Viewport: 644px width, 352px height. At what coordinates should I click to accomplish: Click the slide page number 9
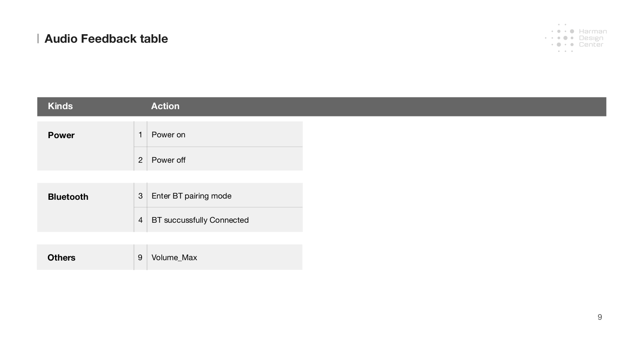pyautogui.click(x=600, y=317)
